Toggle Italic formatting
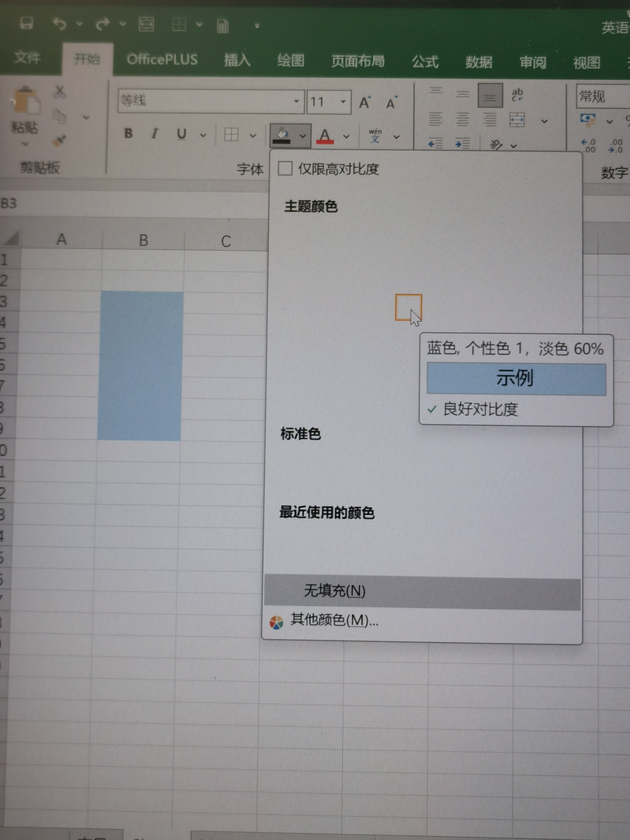This screenshot has height=840, width=630. click(x=154, y=134)
